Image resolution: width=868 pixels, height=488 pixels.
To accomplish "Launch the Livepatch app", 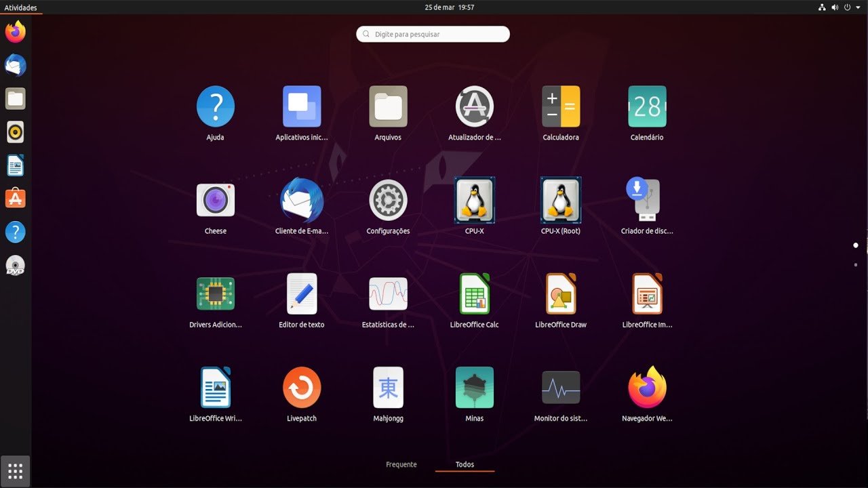I will [302, 387].
